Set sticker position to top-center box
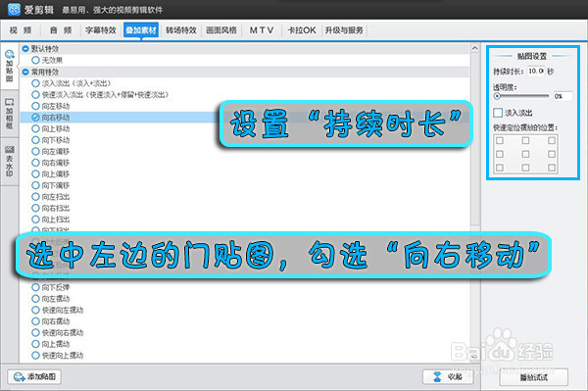588x391 pixels. (525, 140)
